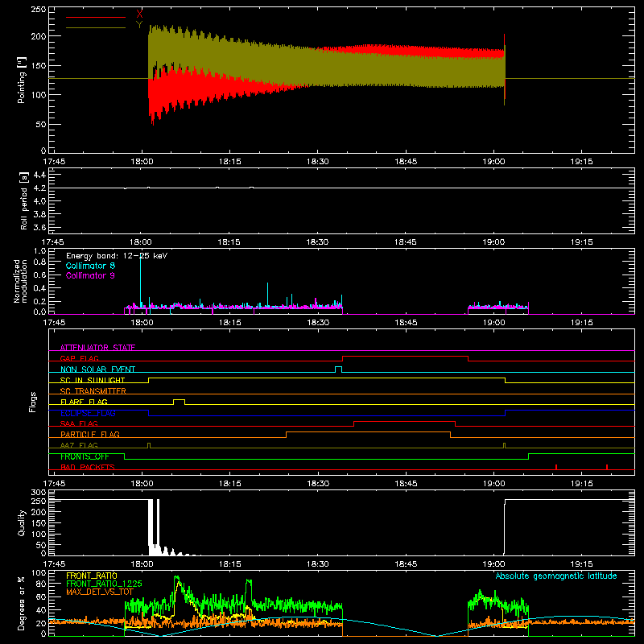Select the FLARE_FLAG label
The width and height of the screenshot is (644, 644).
[x=84, y=402]
